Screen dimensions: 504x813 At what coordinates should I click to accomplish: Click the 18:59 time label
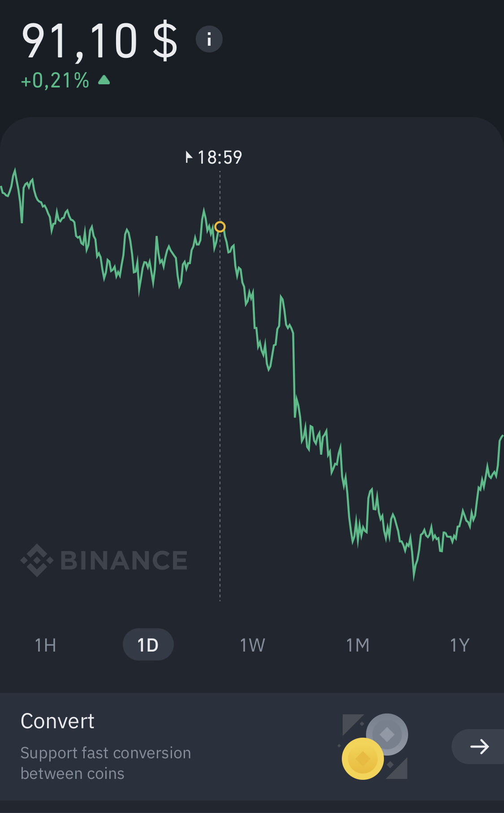click(x=220, y=157)
